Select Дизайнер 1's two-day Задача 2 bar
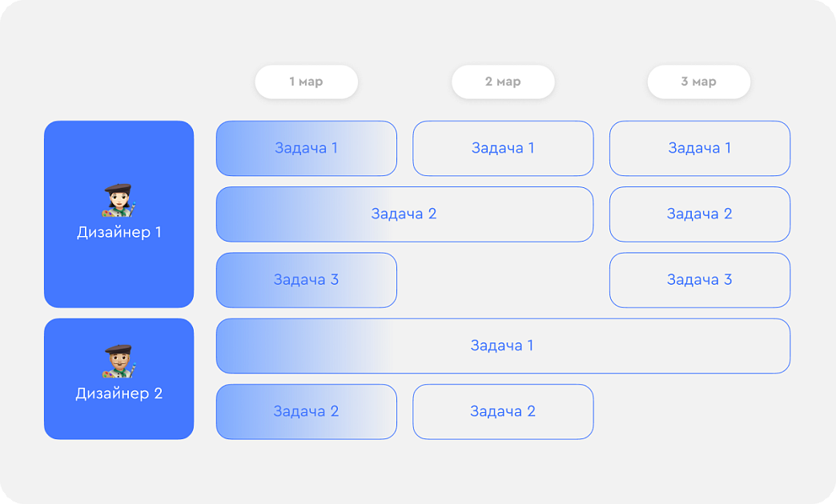Viewport: 836px width, 504px height. click(x=404, y=214)
